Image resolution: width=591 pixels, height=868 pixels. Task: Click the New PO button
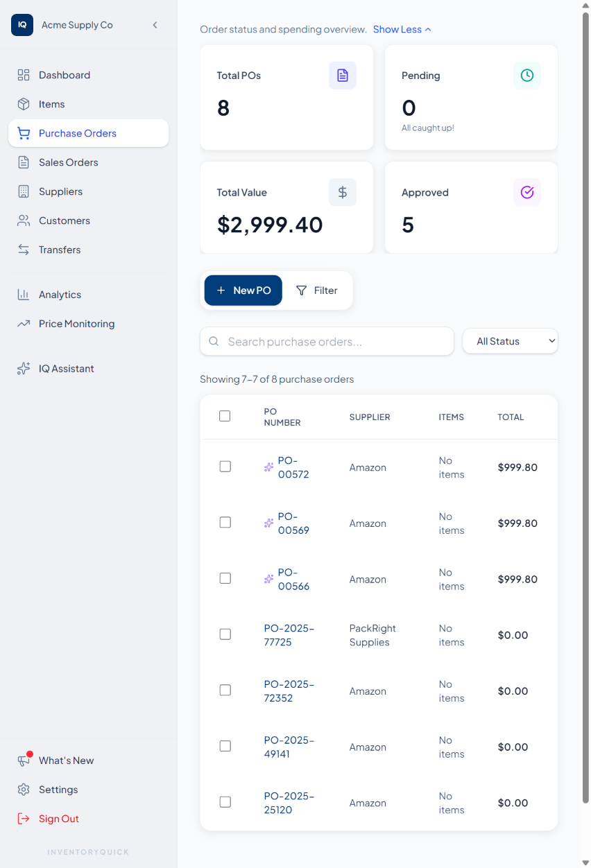coord(243,290)
